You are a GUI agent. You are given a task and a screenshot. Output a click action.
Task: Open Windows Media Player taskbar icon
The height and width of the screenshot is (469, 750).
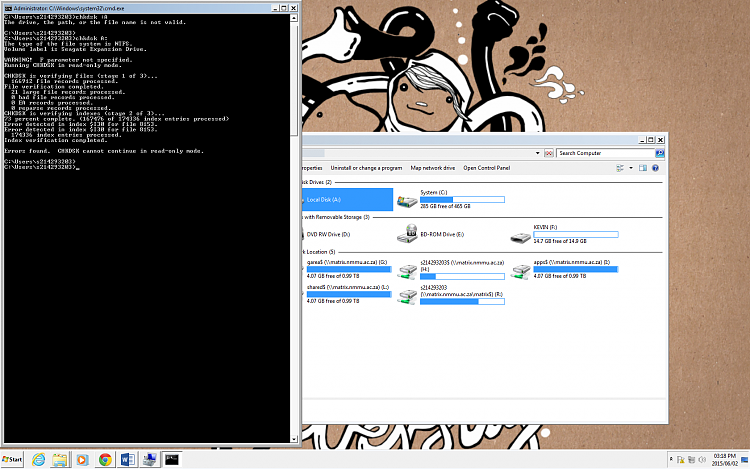[x=82, y=460]
